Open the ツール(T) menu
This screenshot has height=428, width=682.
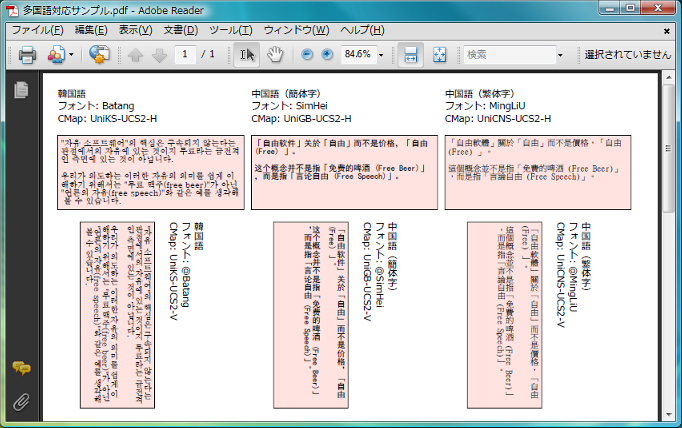click(x=231, y=30)
